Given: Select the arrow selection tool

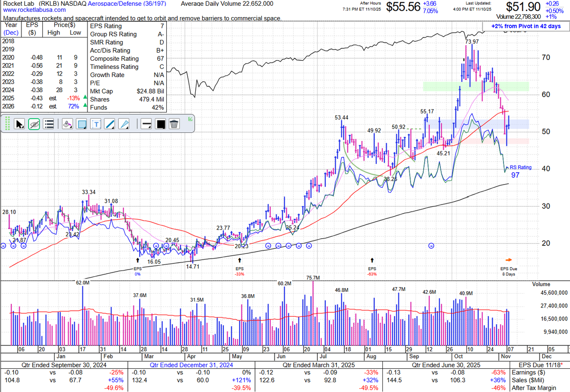Looking at the screenshot, I should point(19,124).
